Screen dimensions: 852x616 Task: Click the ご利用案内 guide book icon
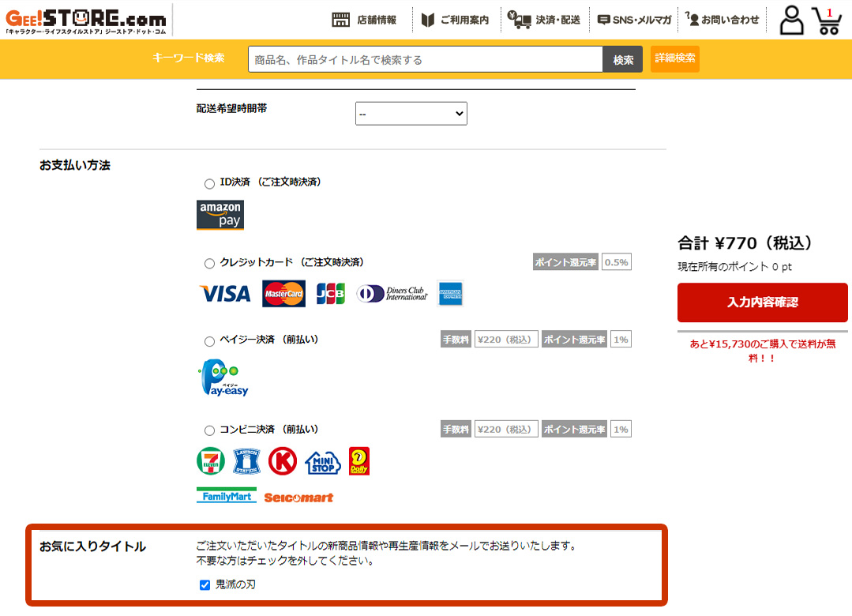[x=428, y=20]
